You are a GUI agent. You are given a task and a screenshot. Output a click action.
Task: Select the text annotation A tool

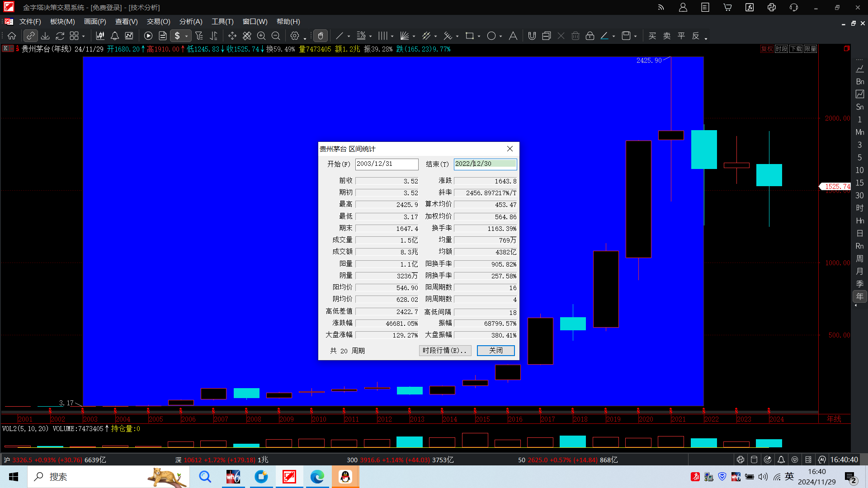point(513,36)
